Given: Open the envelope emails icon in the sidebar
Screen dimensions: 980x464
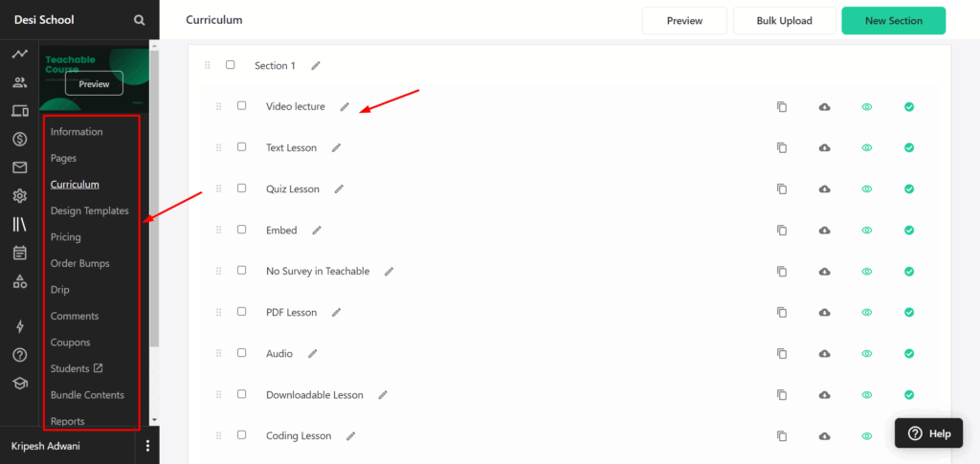Looking at the screenshot, I should click(x=19, y=167).
